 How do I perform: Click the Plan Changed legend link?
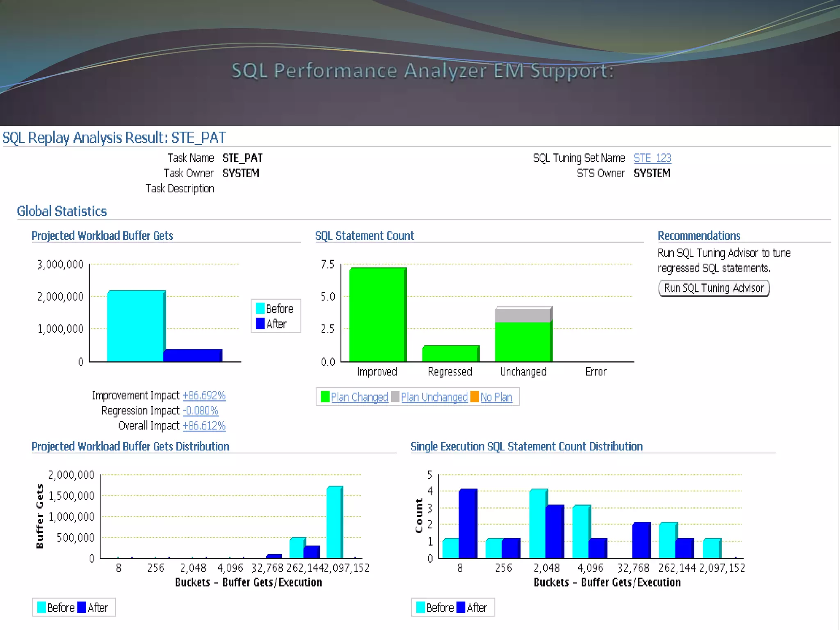(x=359, y=397)
